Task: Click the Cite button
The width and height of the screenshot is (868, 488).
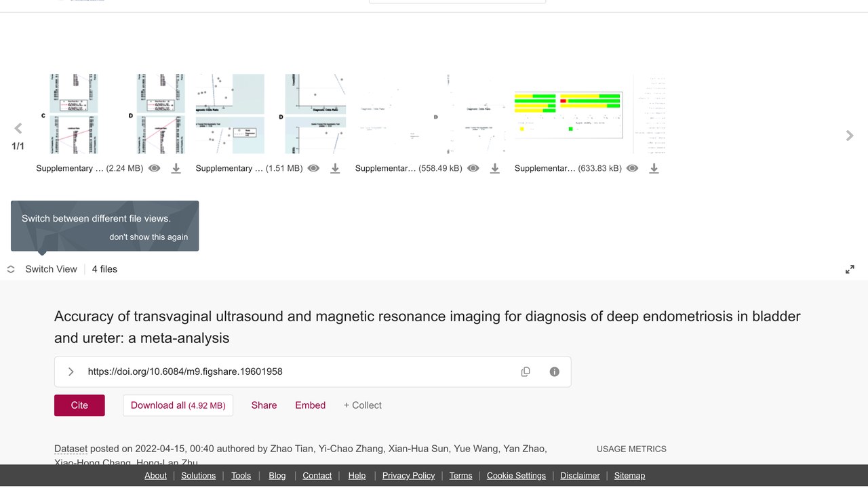Action: [x=79, y=405]
